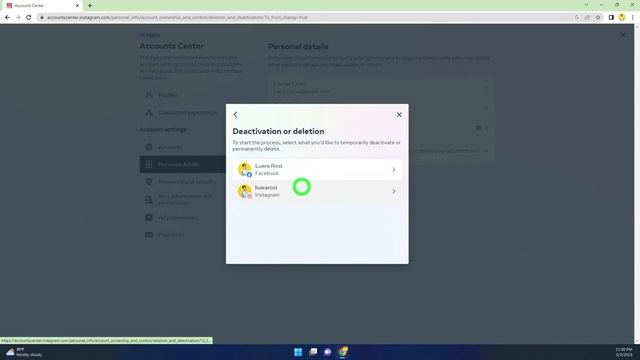Open Profiles in the sidebar
This screenshot has height=360, width=640.
click(183, 95)
